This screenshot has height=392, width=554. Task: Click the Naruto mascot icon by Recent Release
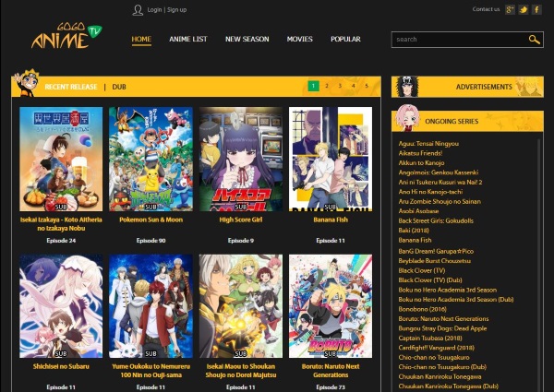coord(27,85)
